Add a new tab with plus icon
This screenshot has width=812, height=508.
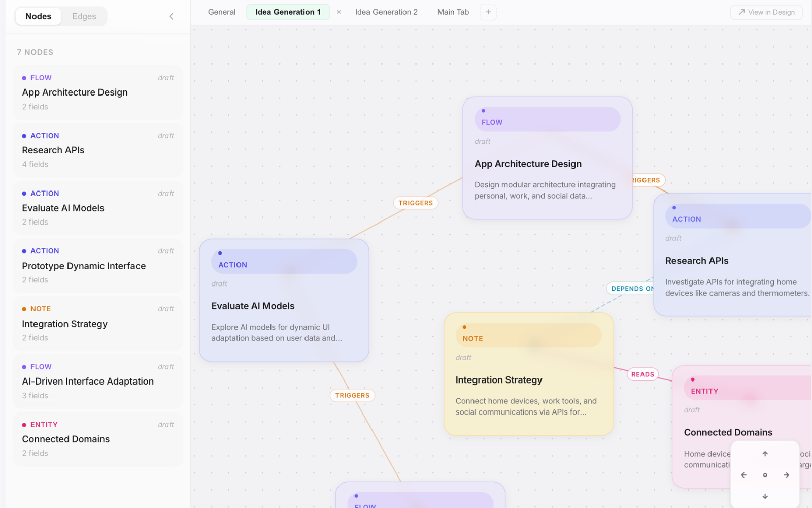(x=488, y=12)
